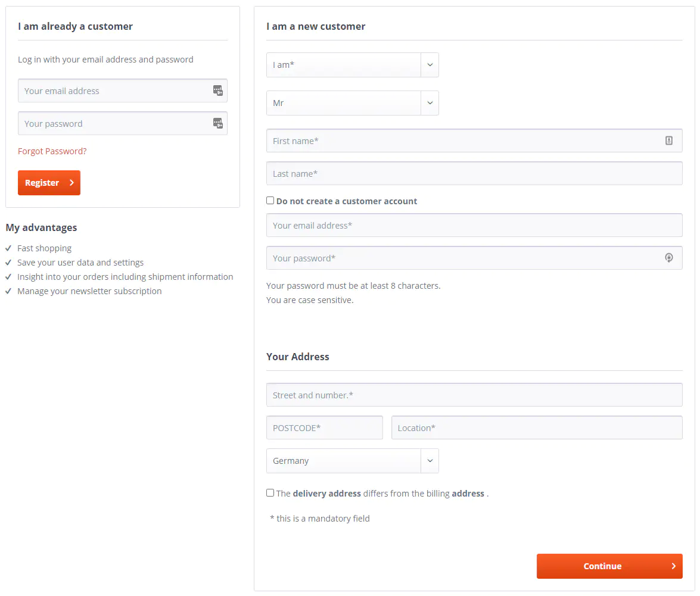The image size is (700, 596).
Task: Tick the delivery address differs checkbox
Action: (270, 493)
